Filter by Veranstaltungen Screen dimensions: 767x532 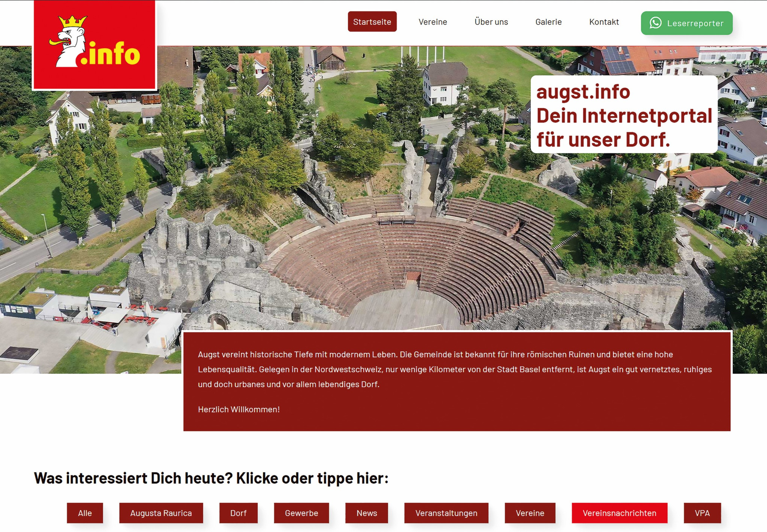pos(446,513)
